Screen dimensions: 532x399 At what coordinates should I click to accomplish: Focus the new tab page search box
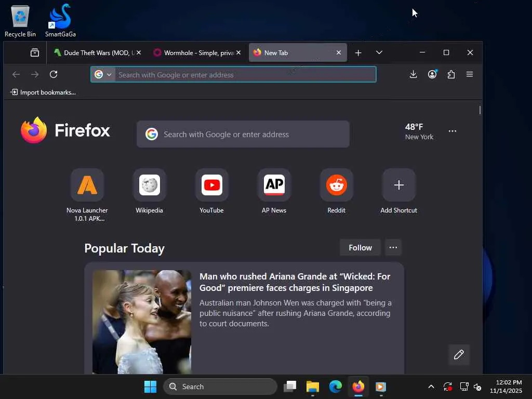243,135
